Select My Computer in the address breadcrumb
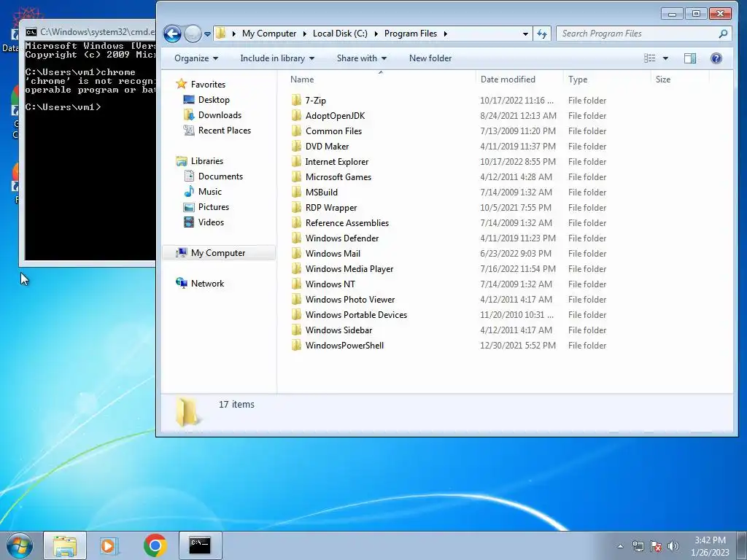 [269, 34]
